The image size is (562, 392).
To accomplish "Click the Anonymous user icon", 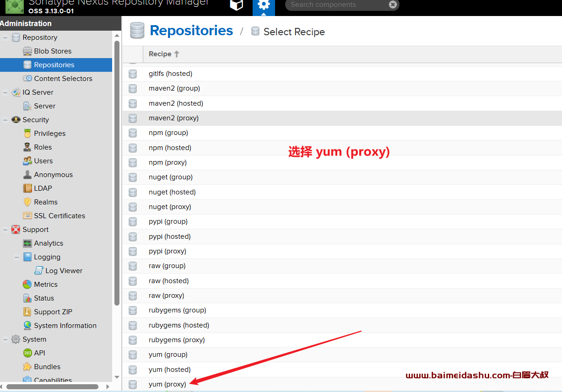I will tap(27, 175).
